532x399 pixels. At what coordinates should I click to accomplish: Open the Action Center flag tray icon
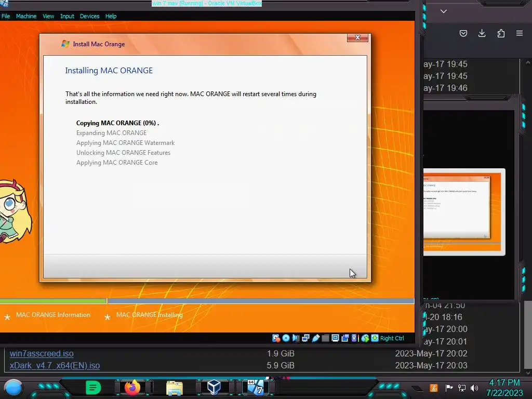coord(449,388)
